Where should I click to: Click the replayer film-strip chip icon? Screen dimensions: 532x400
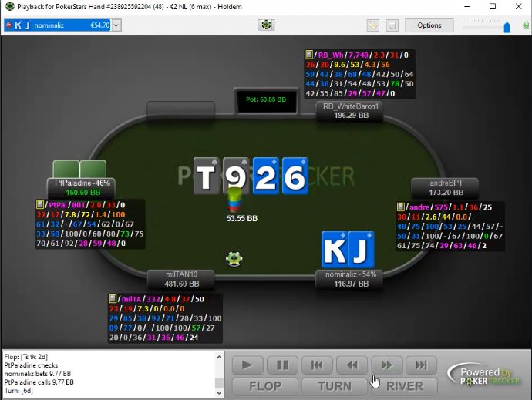click(266, 25)
